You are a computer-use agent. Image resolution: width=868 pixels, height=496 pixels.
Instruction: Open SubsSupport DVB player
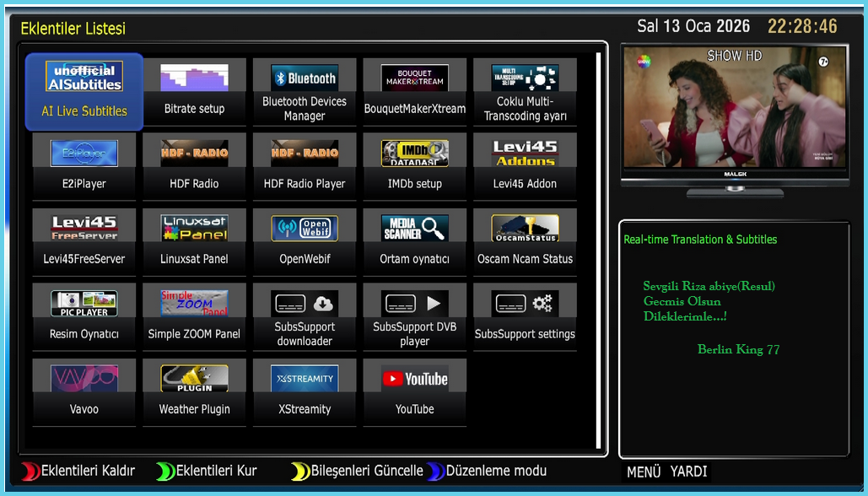coord(415,317)
